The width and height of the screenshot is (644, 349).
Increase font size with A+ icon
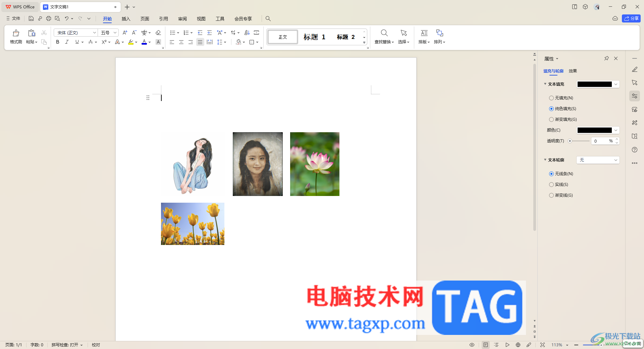coord(125,33)
